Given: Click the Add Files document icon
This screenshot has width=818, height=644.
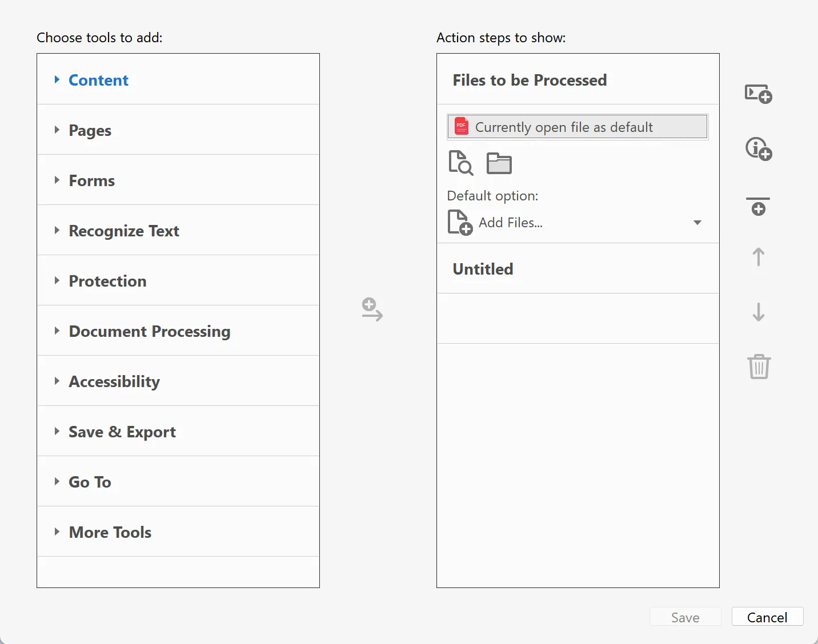Looking at the screenshot, I should [x=459, y=222].
